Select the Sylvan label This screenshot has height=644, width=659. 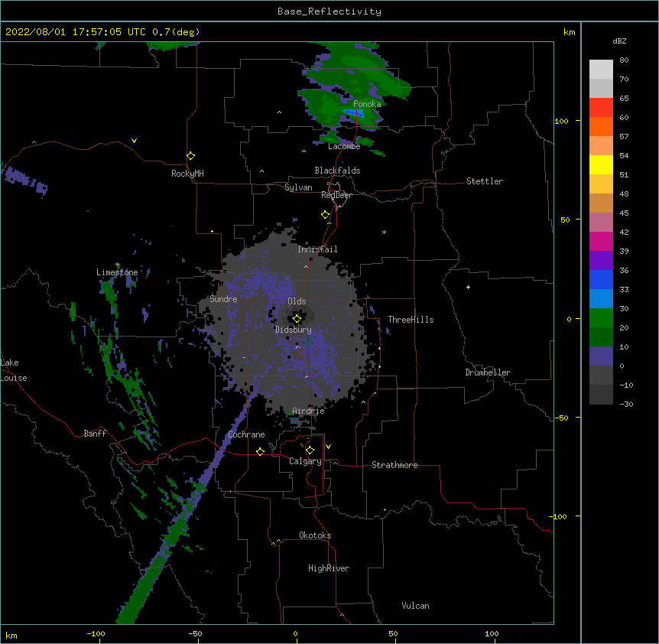298,187
